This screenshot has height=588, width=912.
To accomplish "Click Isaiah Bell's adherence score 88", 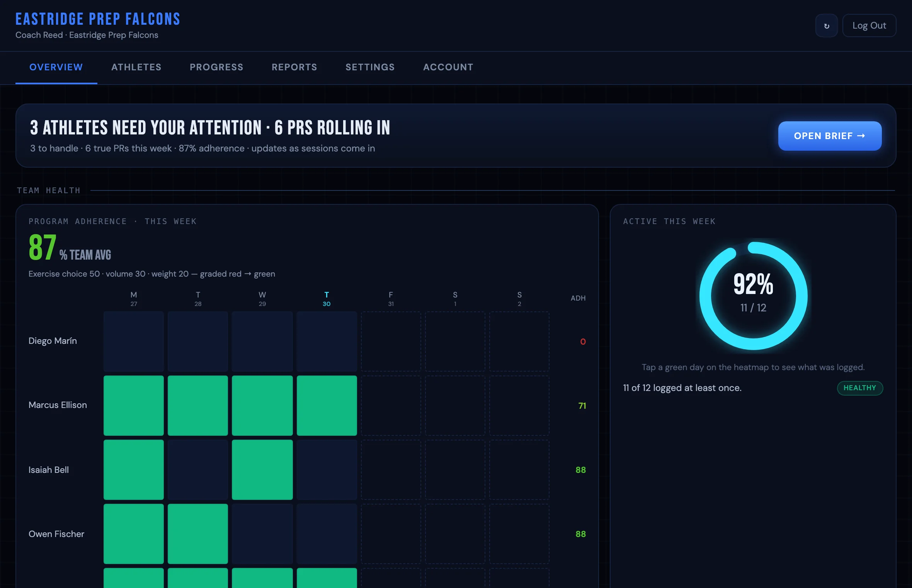I will click(x=580, y=470).
